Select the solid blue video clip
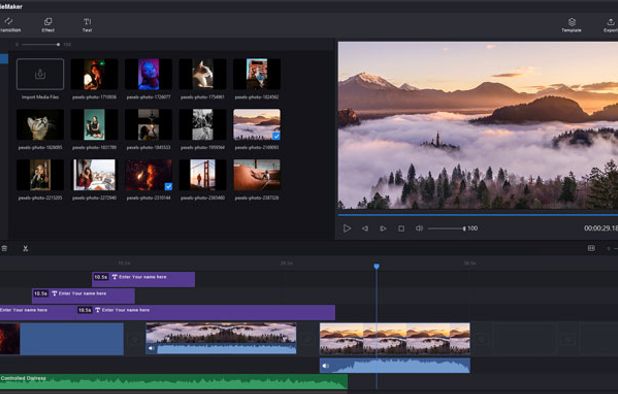This screenshot has width=618, height=394. point(72,339)
